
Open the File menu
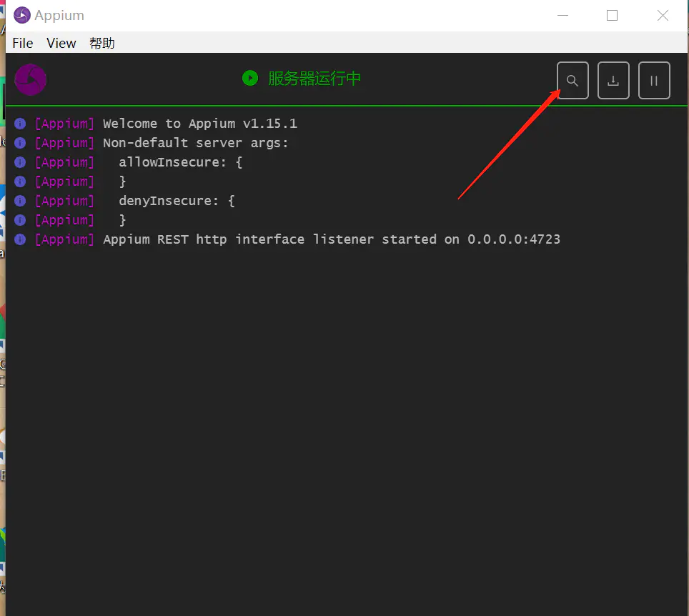click(23, 43)
